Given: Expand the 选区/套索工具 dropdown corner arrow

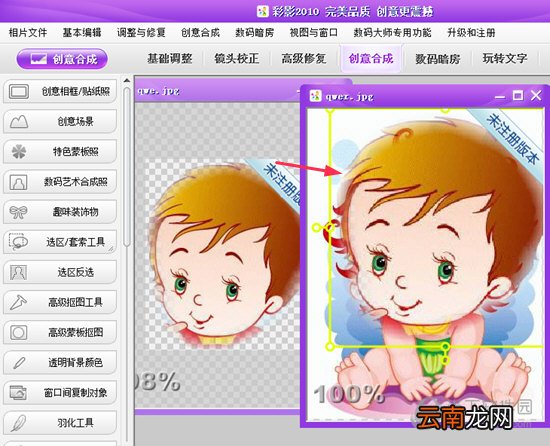Looking at the screenshot, I should tap(111, 249).
